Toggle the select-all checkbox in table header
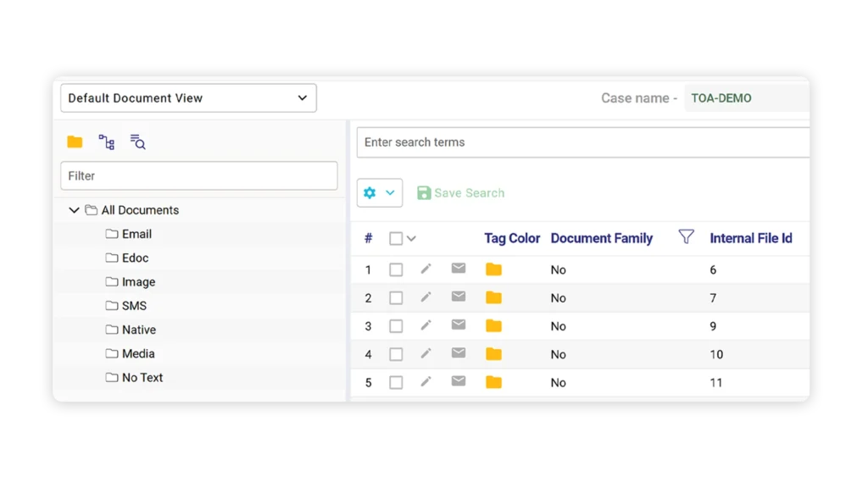 (396, 239)
